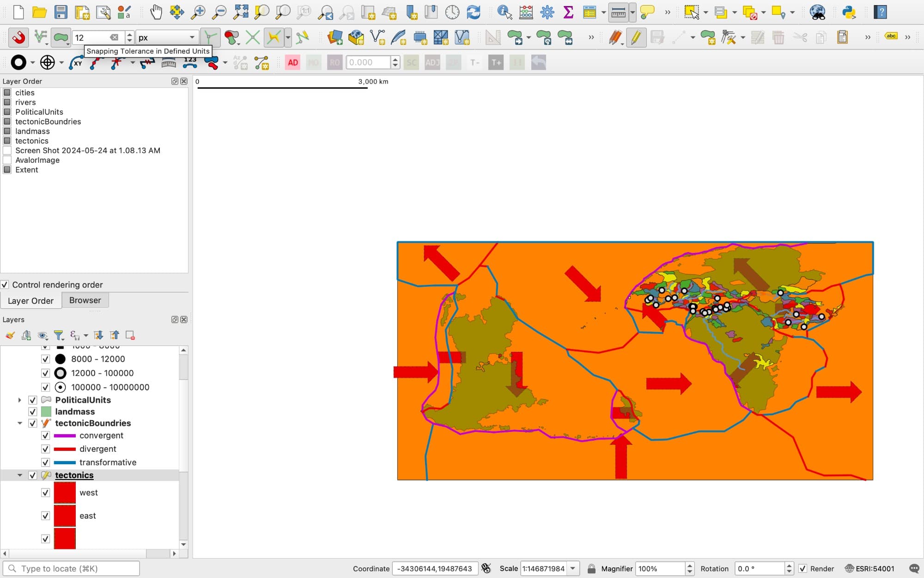
Task: Click the Type to locate search field
Action: [72, 568]
